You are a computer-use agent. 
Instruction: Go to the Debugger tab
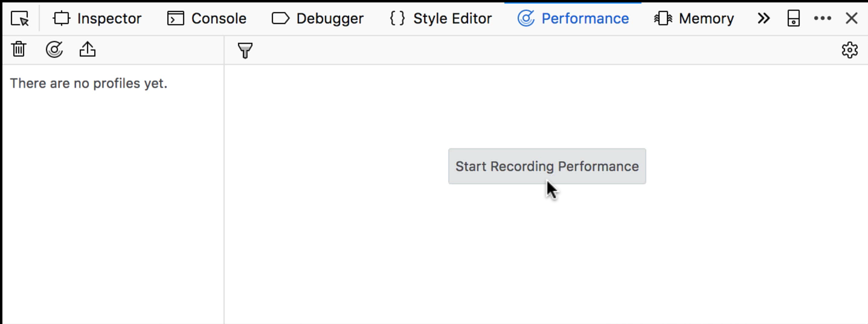[318, 19]
